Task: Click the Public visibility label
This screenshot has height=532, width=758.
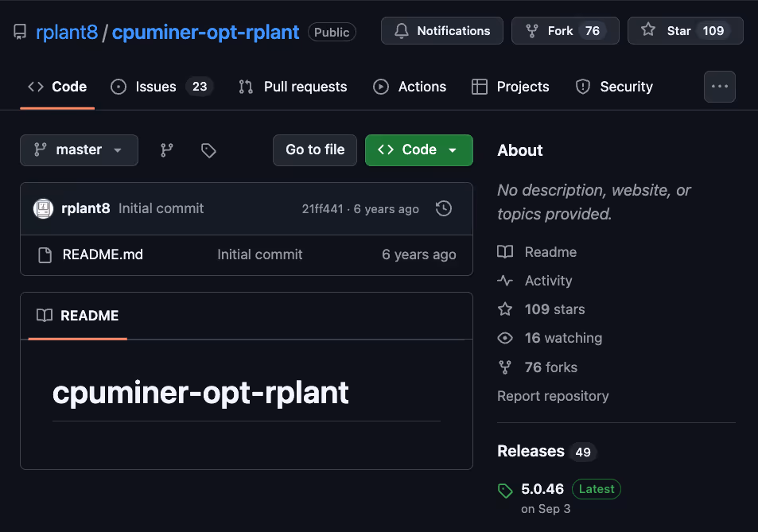Action: pyautogui.click(x=332, y=33)
